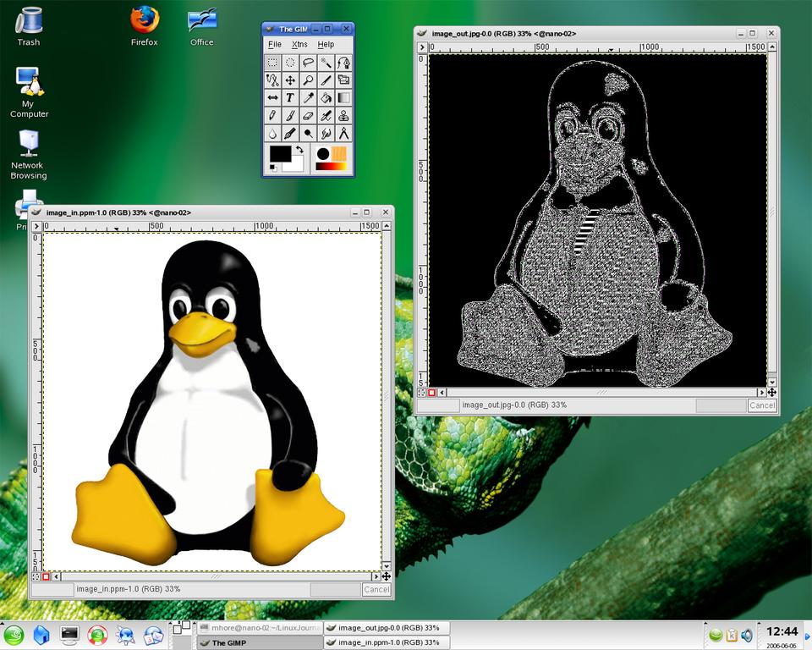Select the Rectangle Select tool

click(x=272, y=63)
